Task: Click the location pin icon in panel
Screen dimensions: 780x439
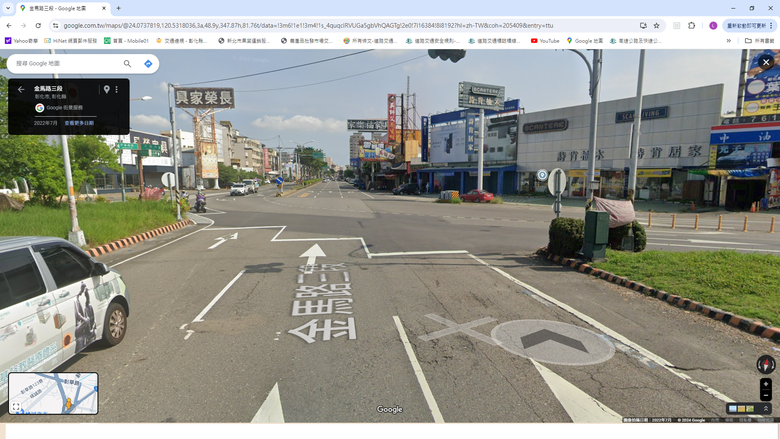Action: (106, 89)
